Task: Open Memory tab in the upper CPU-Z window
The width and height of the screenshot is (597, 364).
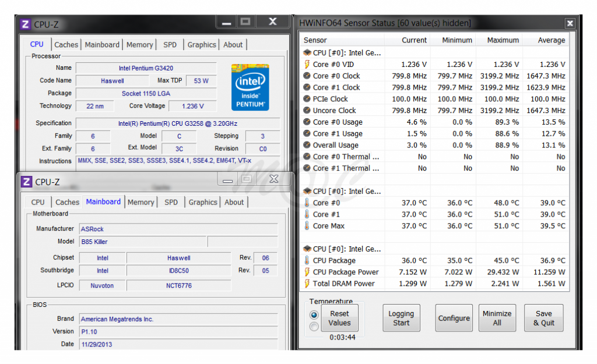Action: click(139, 45)
